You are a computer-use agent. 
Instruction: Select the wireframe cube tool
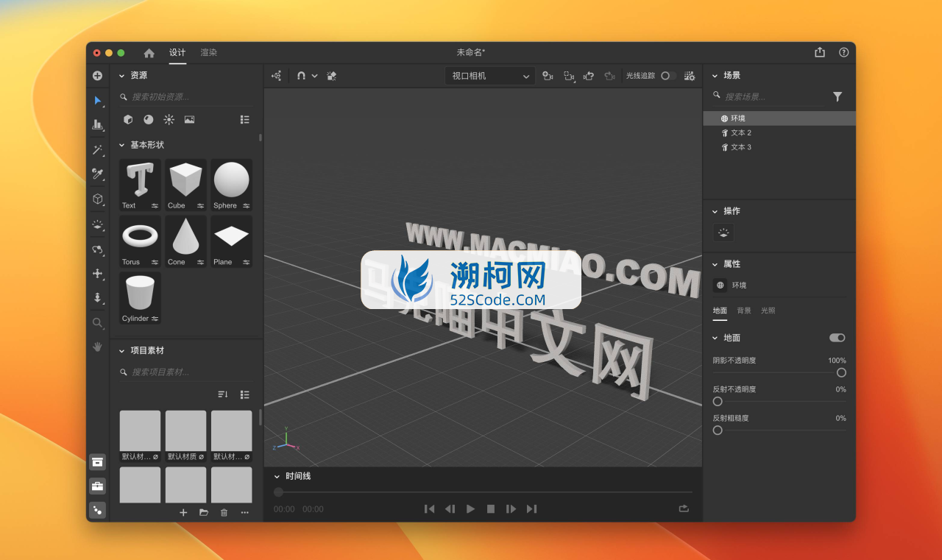(97, 199)
